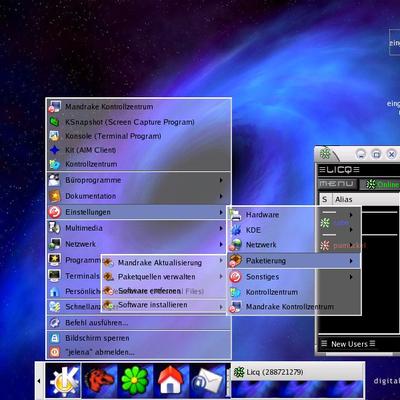Click the Paketierung box icon
The height and width of the screenshot is (400, 400).
236,261
